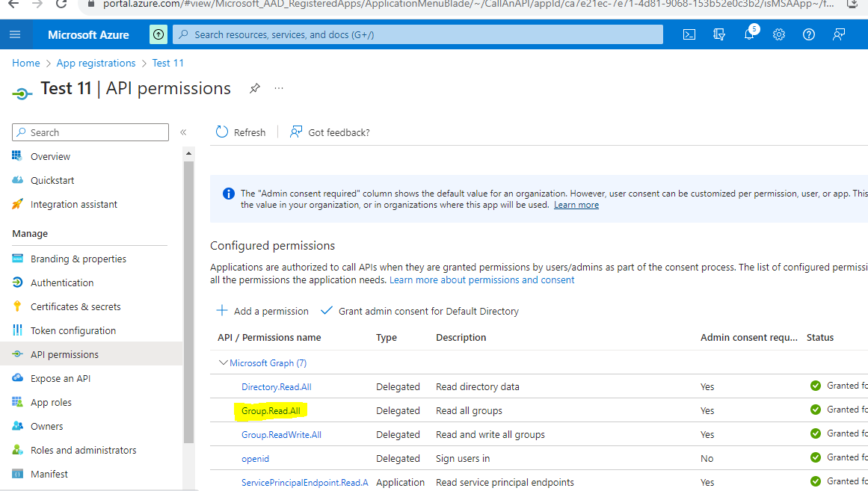Click the plus icon for Add a permission
868x491 pixels.
[x=222, y=311]
